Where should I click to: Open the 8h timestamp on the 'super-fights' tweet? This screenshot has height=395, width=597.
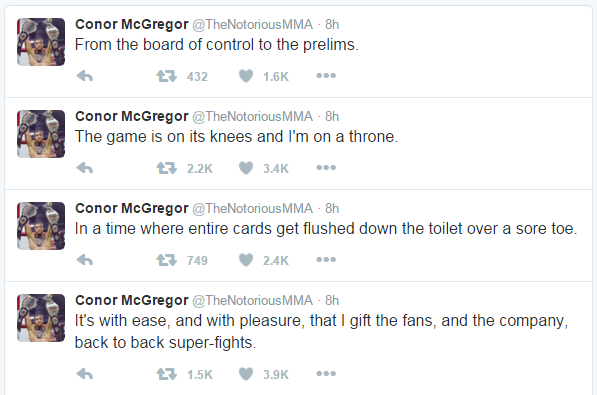[332, 301]
